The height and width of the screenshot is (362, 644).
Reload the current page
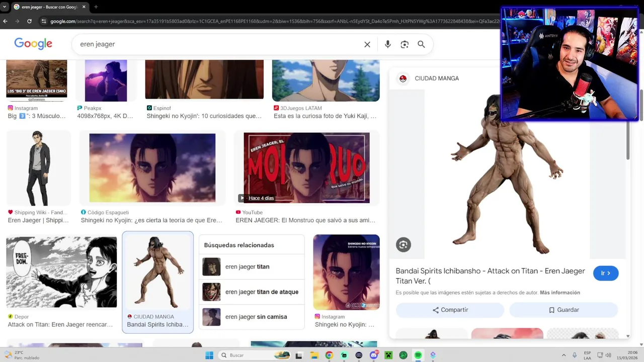[29, 21]
